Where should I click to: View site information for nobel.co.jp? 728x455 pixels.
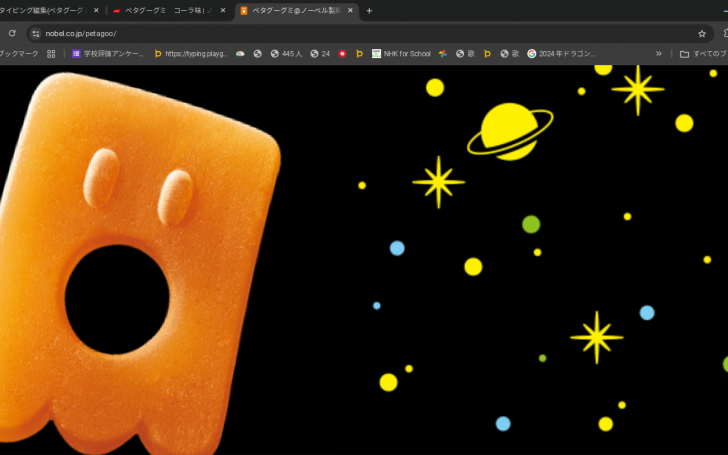[x=36, y=33]
